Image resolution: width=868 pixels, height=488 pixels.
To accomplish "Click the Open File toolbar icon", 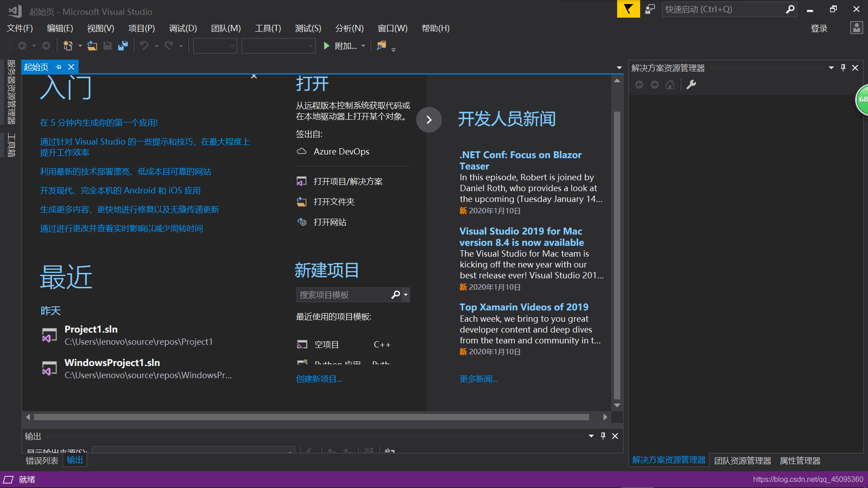I will 92,46.
